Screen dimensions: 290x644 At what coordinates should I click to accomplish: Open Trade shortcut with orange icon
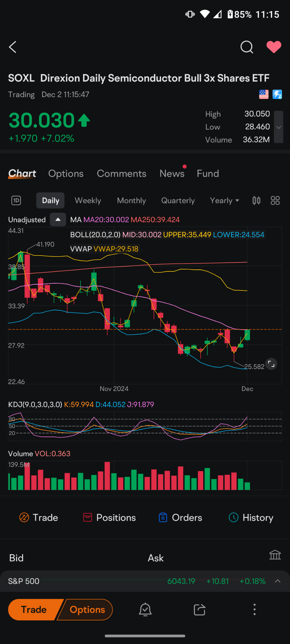39,517
